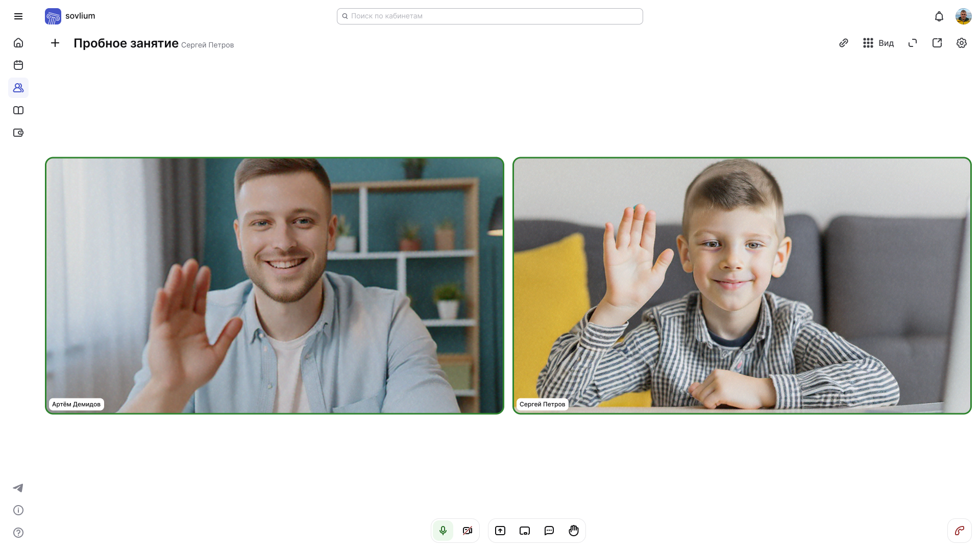This screenshot has width=980, height=551.
Task: Copy the classroom invite link
Action: click(x=843, y=43)
